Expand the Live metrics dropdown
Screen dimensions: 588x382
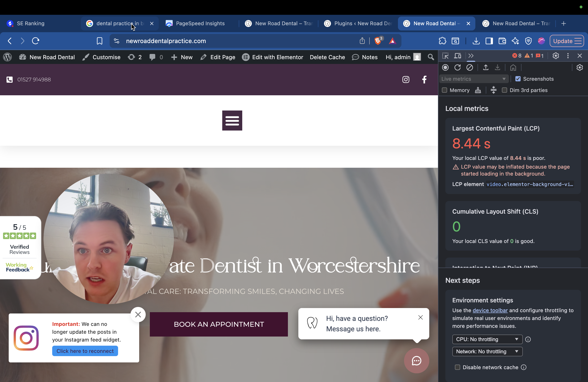473,79
